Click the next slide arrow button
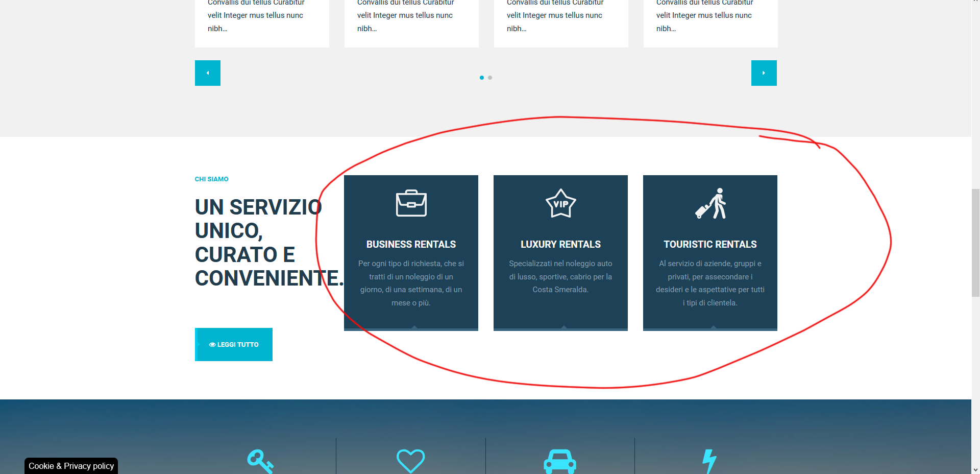The image size is (980, 474). 764,73
